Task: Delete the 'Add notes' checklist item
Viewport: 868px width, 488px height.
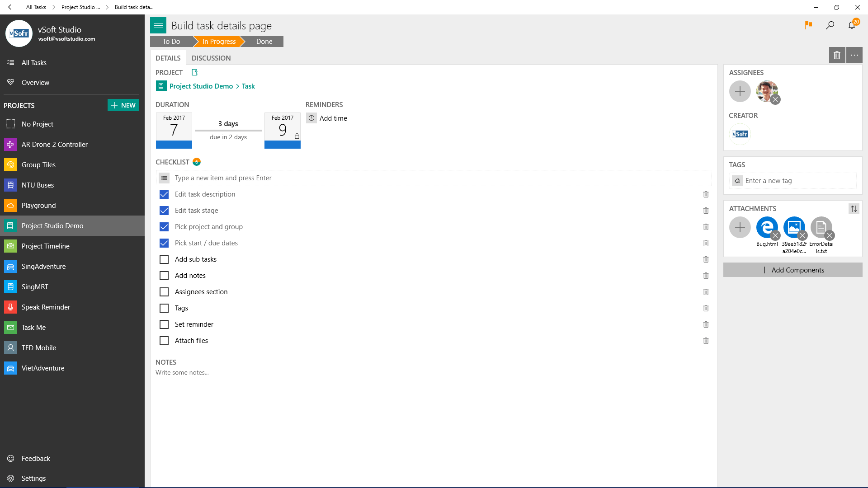Action: 706,276
